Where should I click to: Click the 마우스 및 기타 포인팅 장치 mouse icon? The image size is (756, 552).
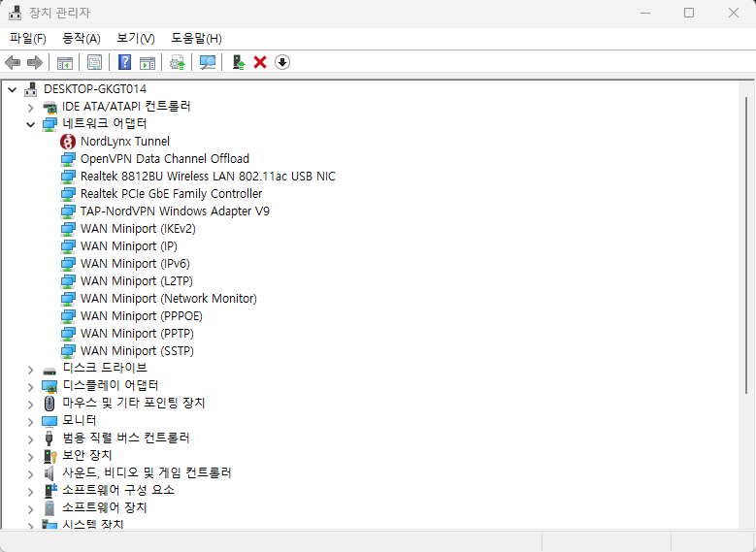pyautogui.click(x=49, y=403)
